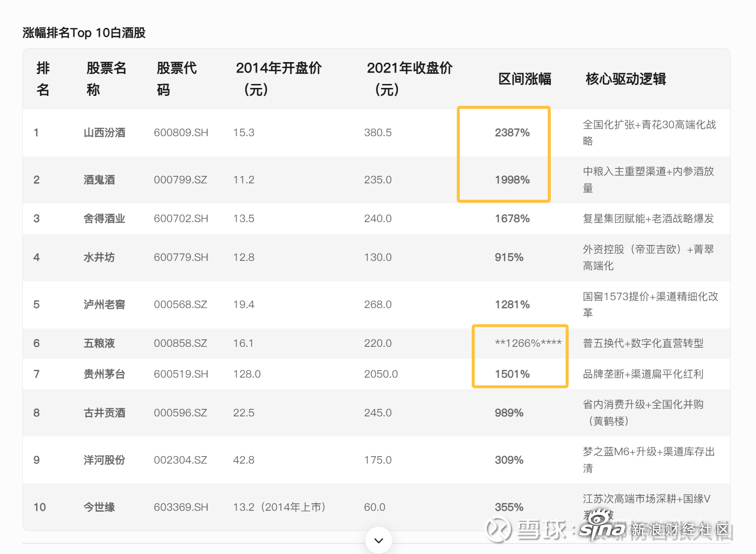Select stock code 000858.SZ
This screenshot has height=554, width=756.
(x=180, y=343)
